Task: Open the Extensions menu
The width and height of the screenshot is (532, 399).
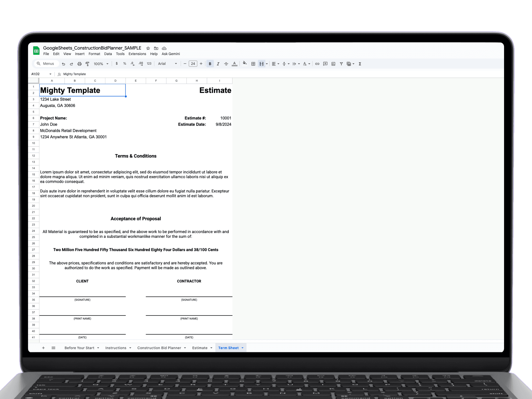Action: tap(137, 54)
